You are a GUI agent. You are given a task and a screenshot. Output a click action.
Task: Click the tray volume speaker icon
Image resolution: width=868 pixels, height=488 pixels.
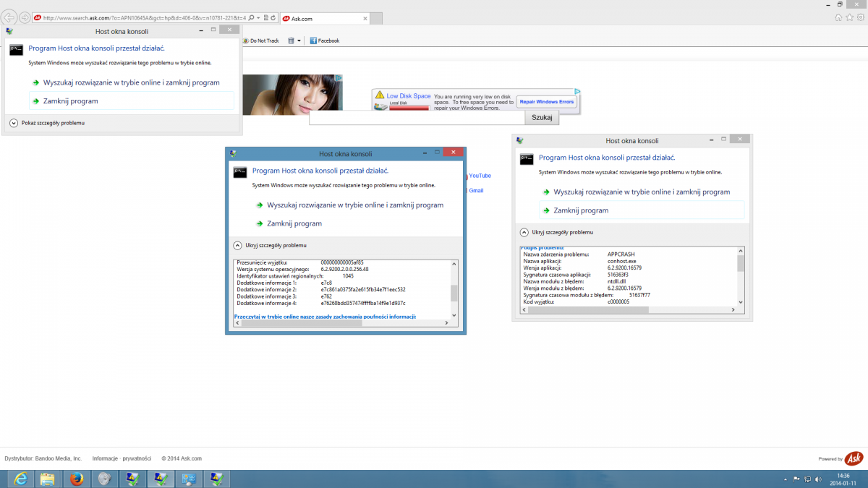(x=818, y=479)
